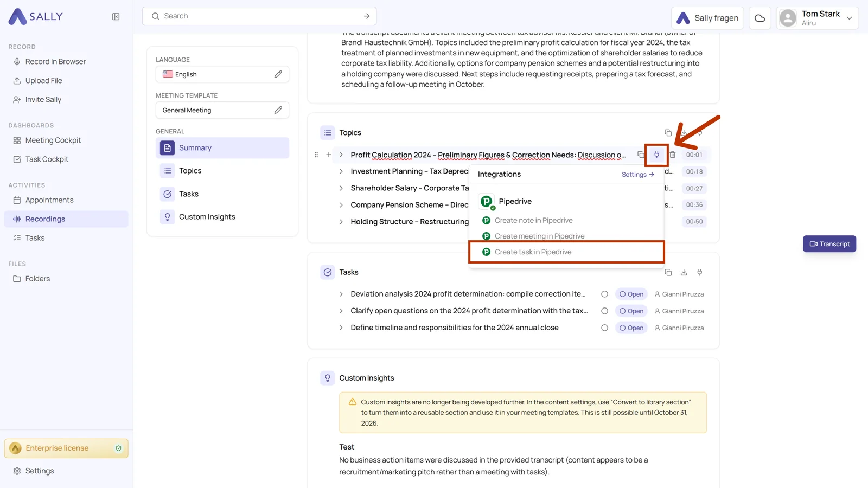Expand the Clarify open questions task
The height and width of the screenshot is (488, 868).
point(341,311)
